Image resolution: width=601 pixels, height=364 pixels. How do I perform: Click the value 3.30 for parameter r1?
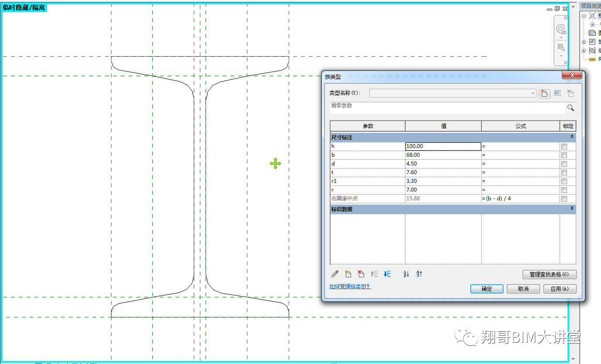tap(412, 181)
